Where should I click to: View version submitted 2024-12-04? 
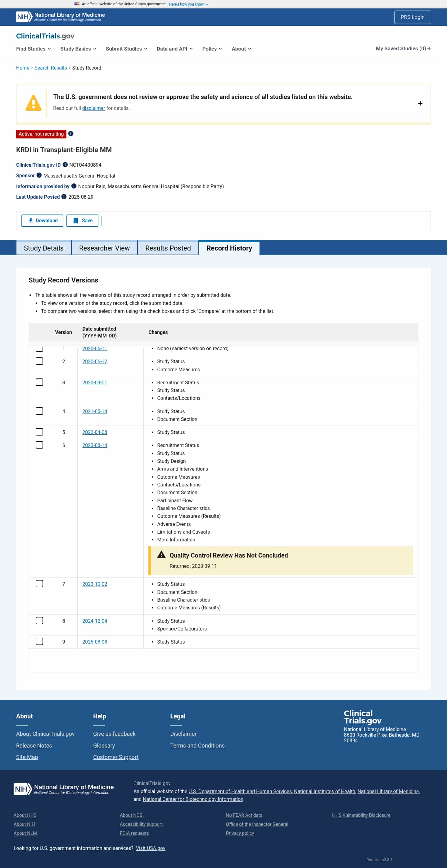(x=95, y=621)
